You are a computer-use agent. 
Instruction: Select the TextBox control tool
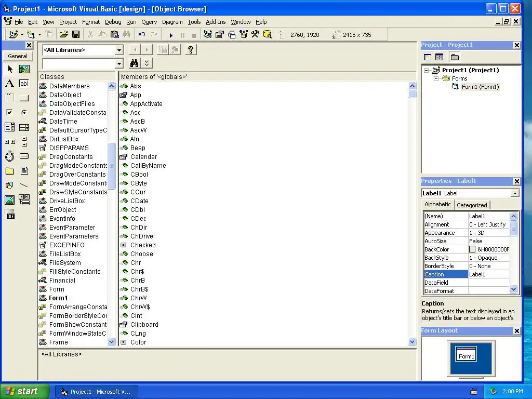[x=24, y=84]
